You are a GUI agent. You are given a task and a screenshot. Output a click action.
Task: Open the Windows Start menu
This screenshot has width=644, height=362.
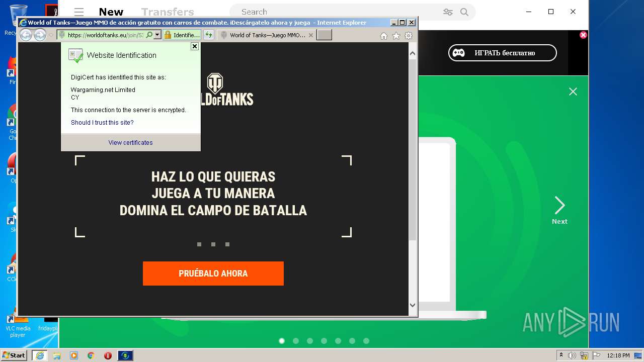point(14,355)
